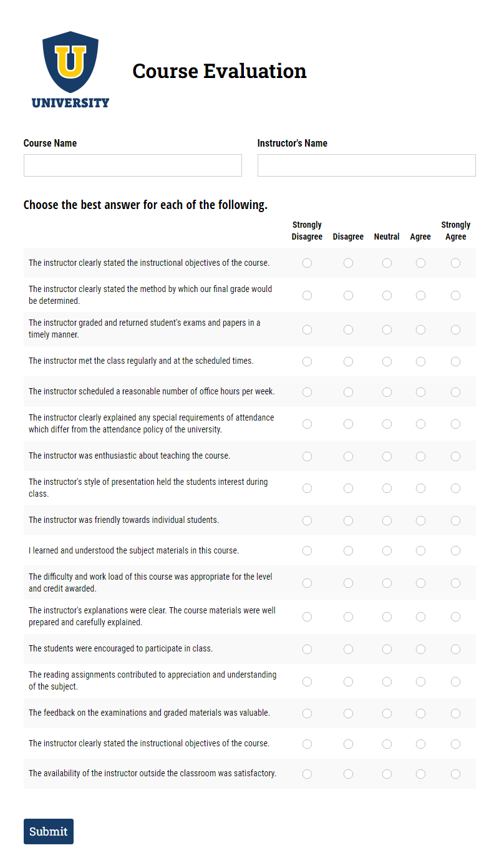
Task: Choose Neutral for exams returned in timely manner
Action: click(x=387, y=329)
